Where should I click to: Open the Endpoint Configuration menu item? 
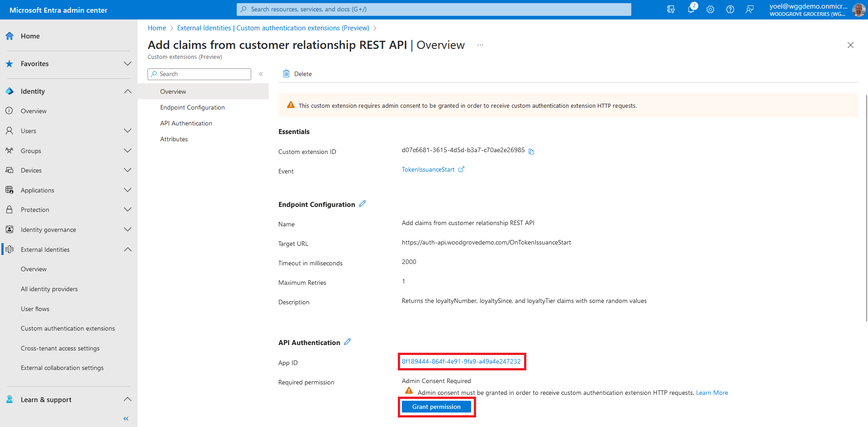[x=192, y=107]
